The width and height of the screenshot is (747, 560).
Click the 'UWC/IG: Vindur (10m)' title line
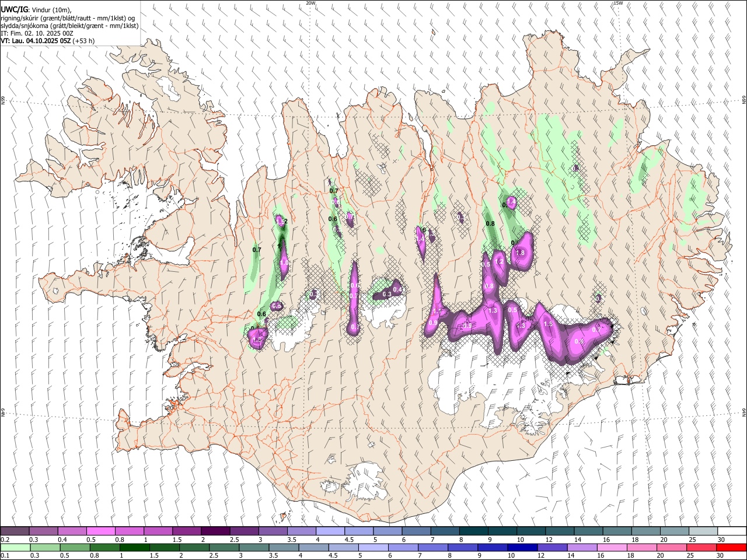pos(36,10)
